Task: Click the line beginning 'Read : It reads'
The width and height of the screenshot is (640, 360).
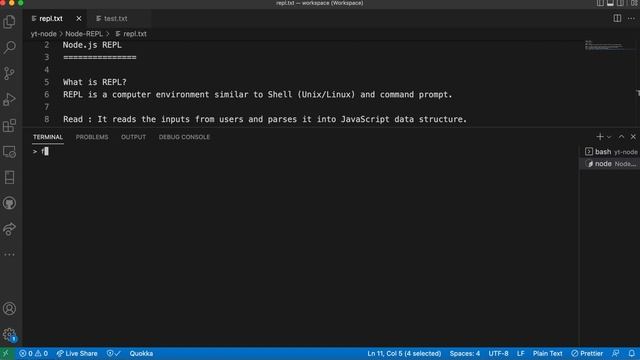Action: click(x=265, y=119)
